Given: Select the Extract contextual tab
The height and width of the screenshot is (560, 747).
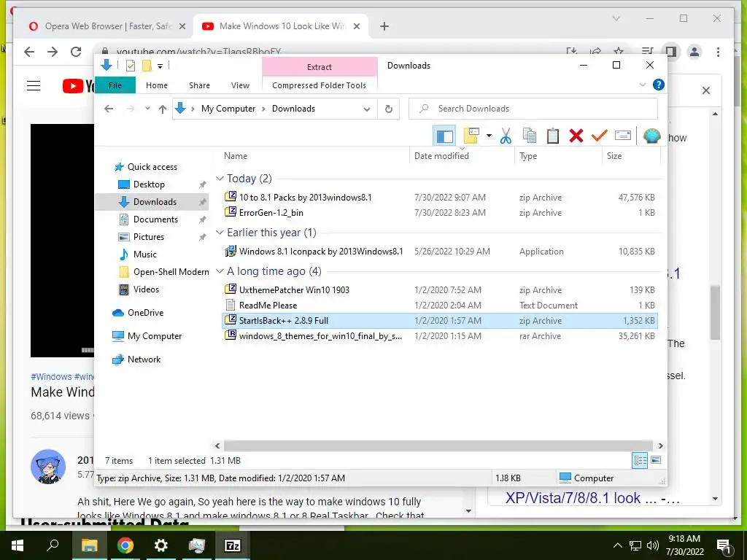Looking at the screenshot, I should tap(320, 66).
